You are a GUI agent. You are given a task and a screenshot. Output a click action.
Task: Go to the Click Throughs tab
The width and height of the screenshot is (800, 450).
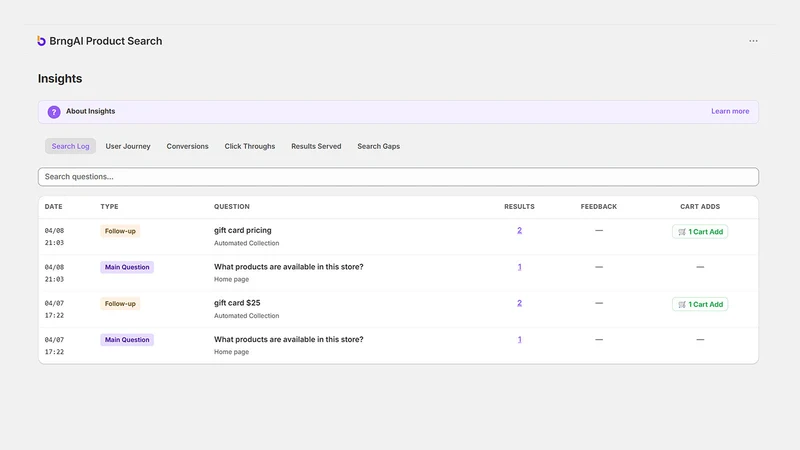tap(250, 146)
